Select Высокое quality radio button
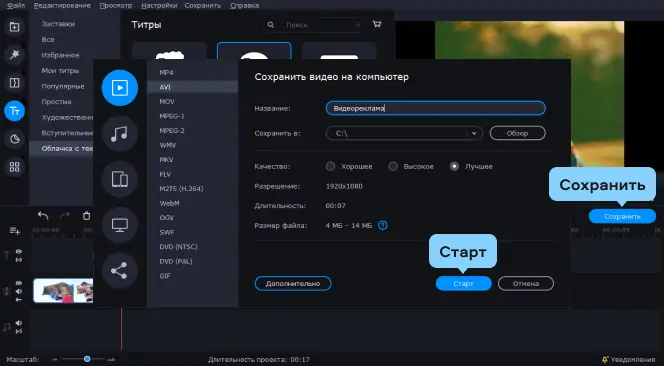The width and height of the screenshot is (664, 366). click(393, 166)
